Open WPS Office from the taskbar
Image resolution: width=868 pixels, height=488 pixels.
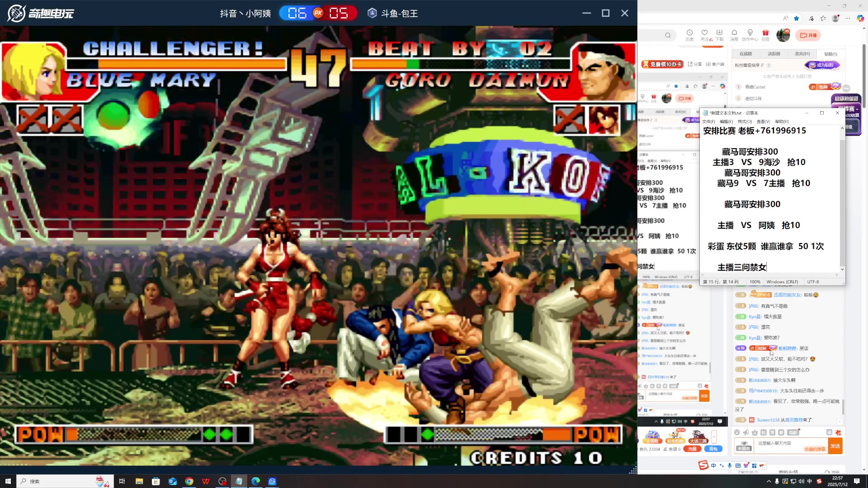(x=206, y=481)
